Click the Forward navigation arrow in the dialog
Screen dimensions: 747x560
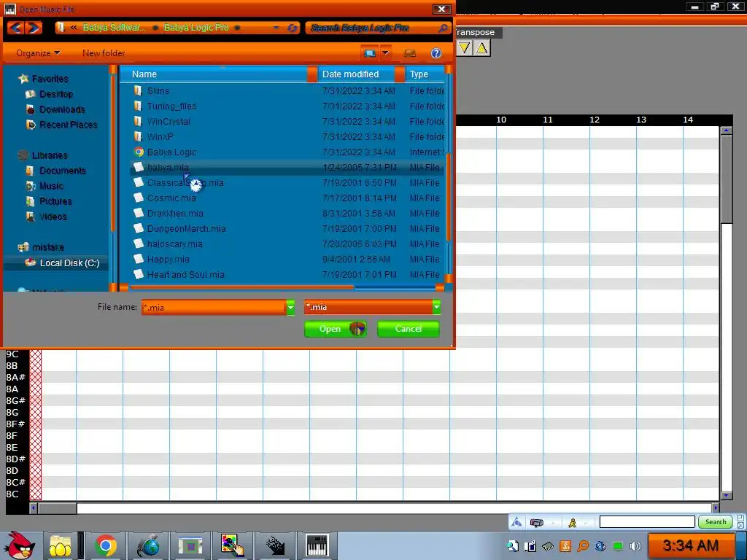click(34, 28)
